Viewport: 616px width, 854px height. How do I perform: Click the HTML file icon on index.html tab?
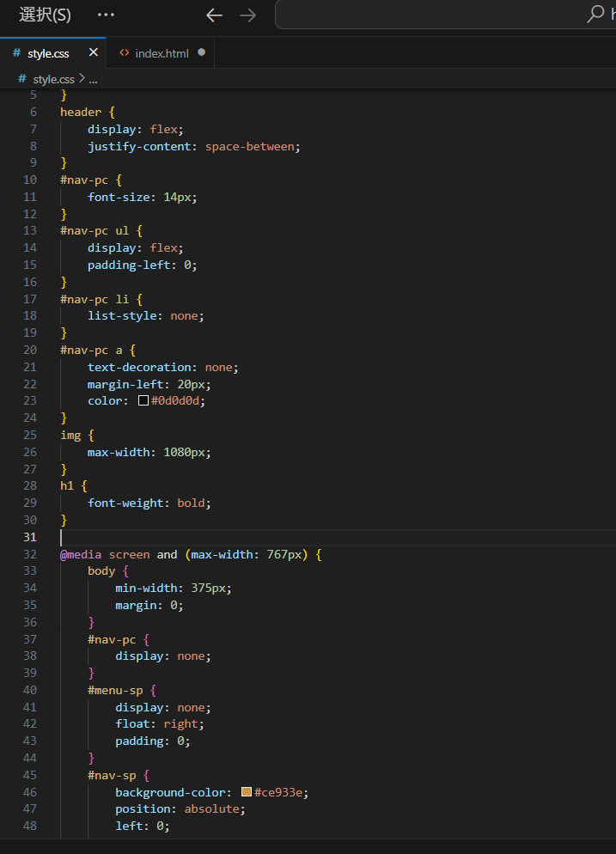(x=125, y=53)
